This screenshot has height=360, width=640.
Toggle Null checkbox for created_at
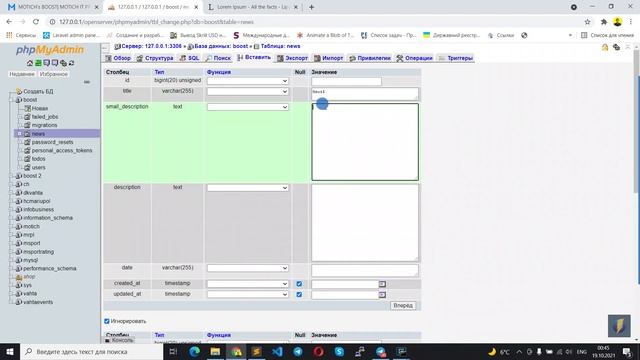[x=299, y=284]
